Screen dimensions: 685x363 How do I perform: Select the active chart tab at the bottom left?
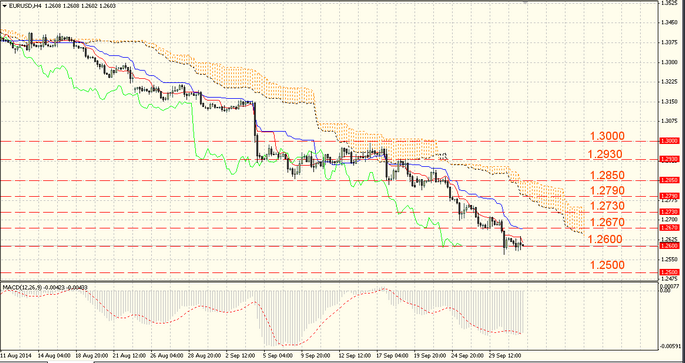(x=70, y=361)
